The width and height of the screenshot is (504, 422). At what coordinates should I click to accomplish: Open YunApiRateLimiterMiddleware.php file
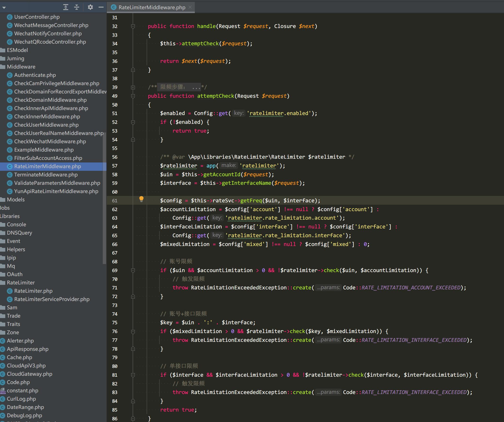tap(56, 191)
